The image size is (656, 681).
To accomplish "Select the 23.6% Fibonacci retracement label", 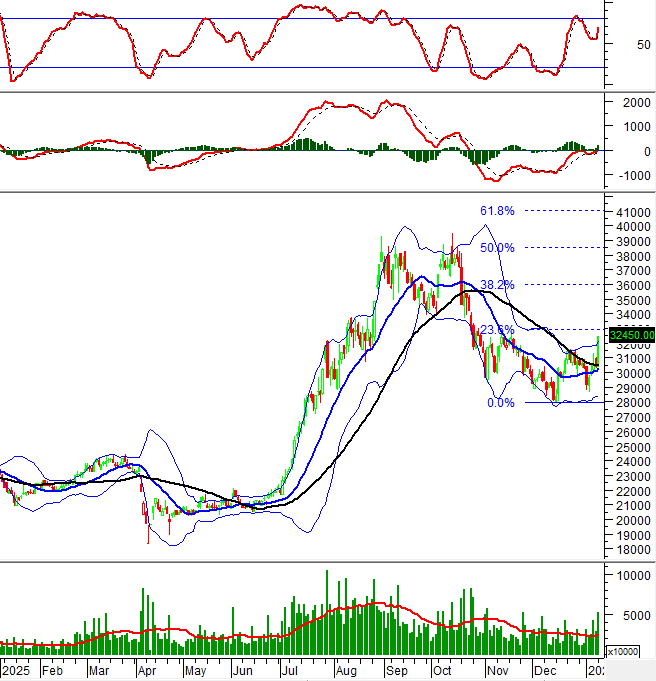I will coord(497,330).
